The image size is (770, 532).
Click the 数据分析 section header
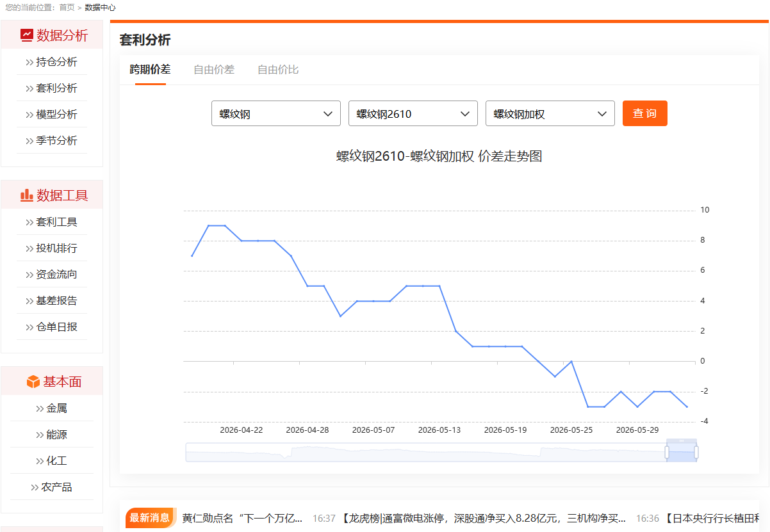pyautogui.click(x=52, y=35)
